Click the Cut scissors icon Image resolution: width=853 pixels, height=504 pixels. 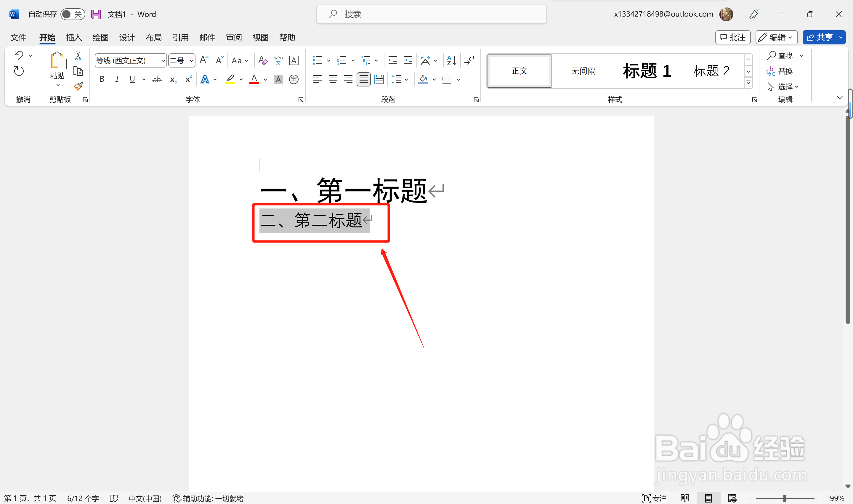pos(78,56)
